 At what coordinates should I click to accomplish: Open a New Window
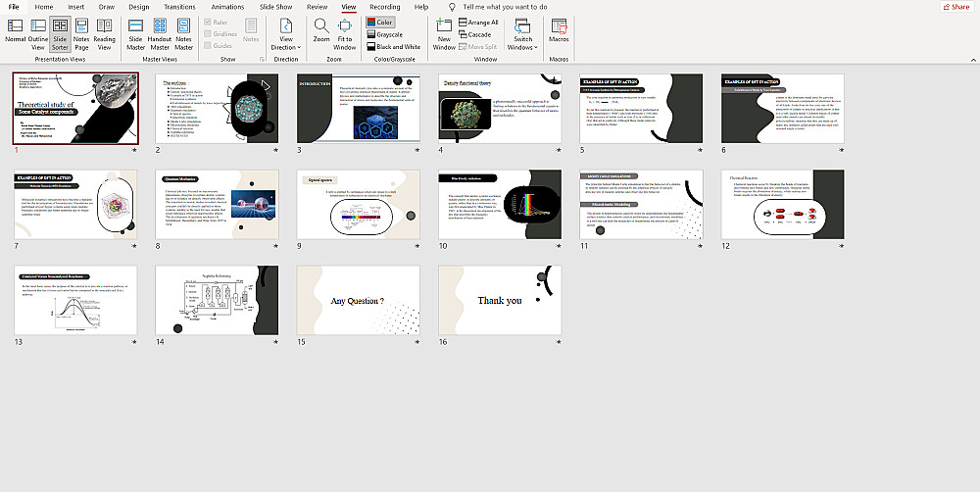tap(444, 34)
